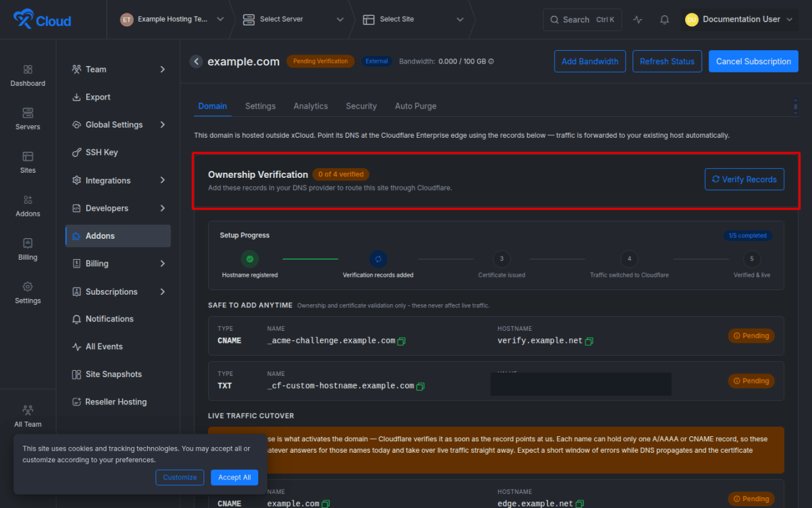Expand the Integrations submenu
812x508 pixels.
pos(162,180)
